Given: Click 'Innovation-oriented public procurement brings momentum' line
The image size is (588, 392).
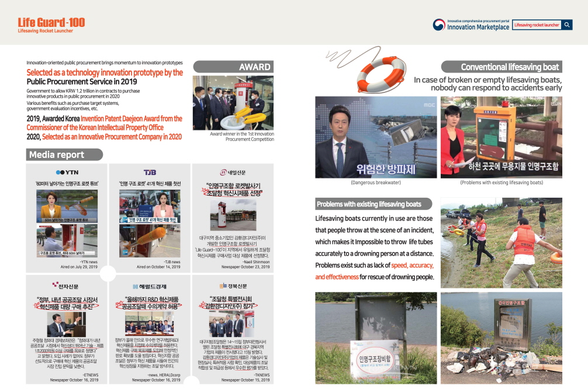Looking at the screenshot, I should coord(105,63).
